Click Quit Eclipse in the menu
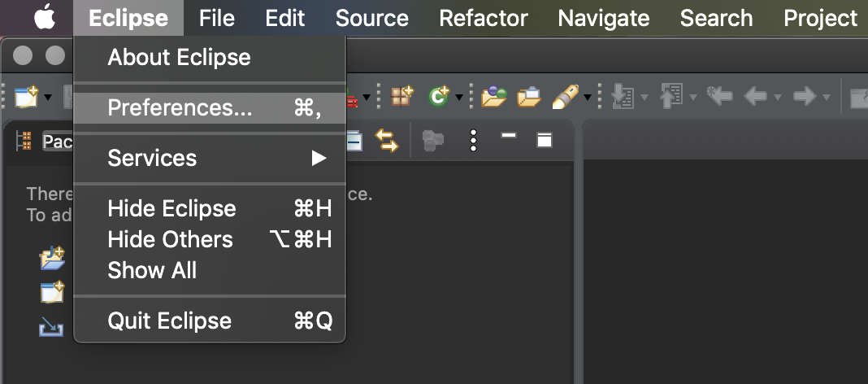Screen dimensions: 868x384 (x=169, y=321)
